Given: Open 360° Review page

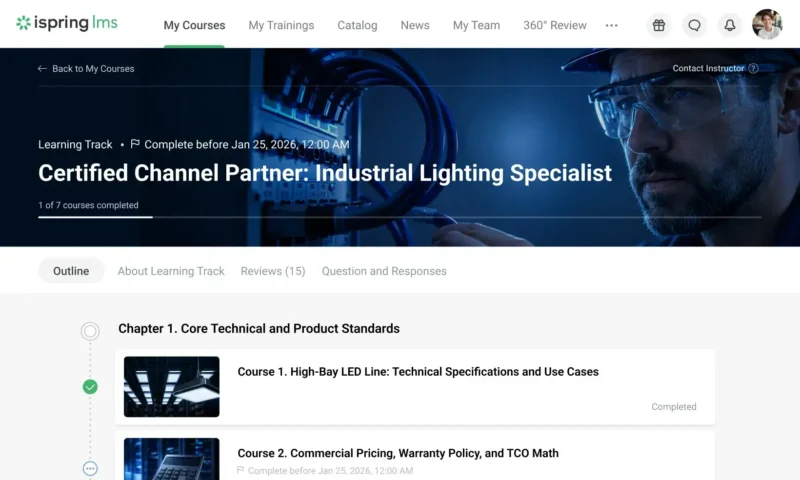Looking at the screenshot, I should (x=555, y=25).
